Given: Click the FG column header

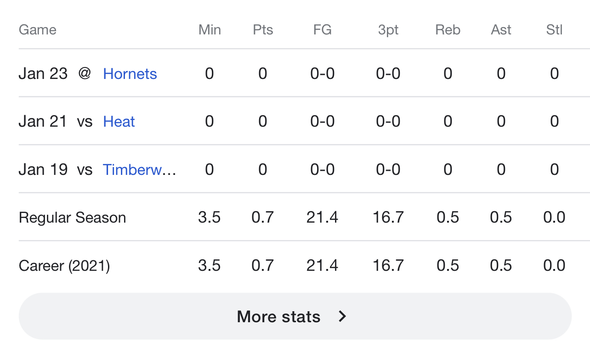Looking at the screenshot, I should click(323, 30).
